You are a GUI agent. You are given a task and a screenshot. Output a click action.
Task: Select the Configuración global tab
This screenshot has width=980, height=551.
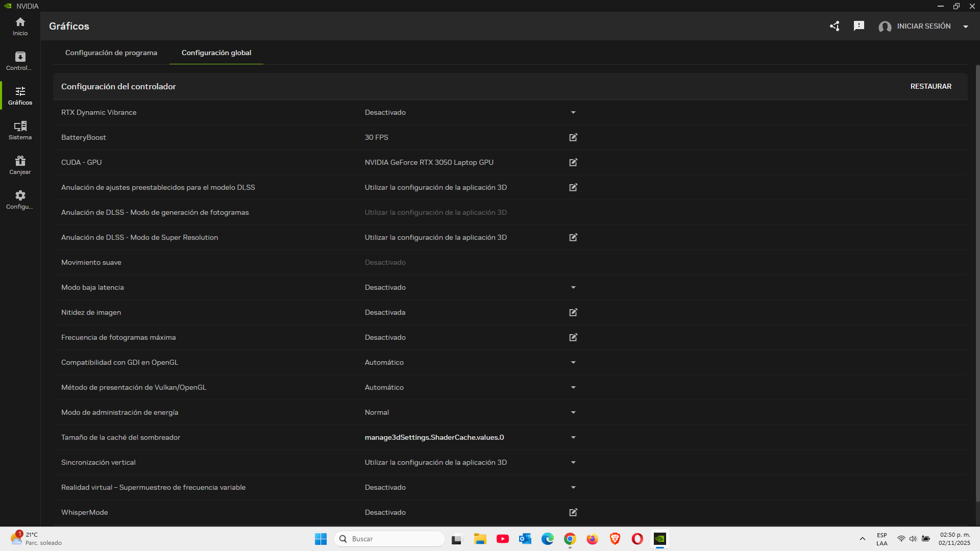tap(216, 53)
